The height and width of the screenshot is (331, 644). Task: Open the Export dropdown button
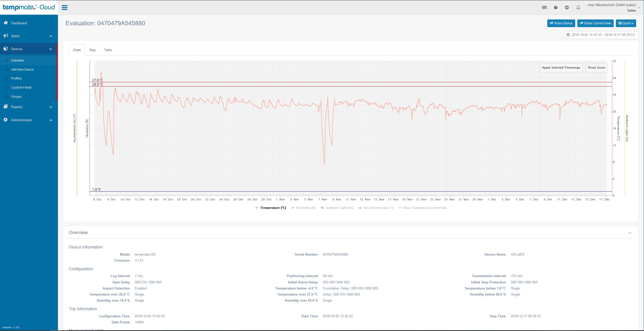click(626, 23)
